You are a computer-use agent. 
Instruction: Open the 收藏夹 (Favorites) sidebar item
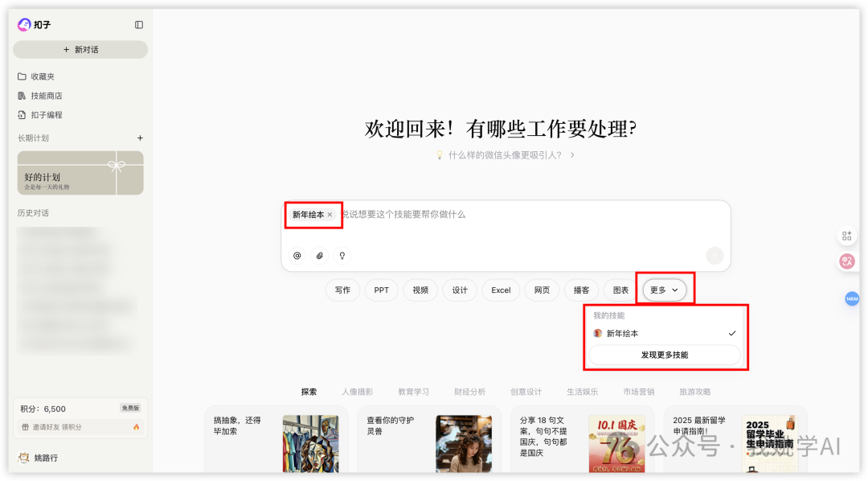coord(42,76)
